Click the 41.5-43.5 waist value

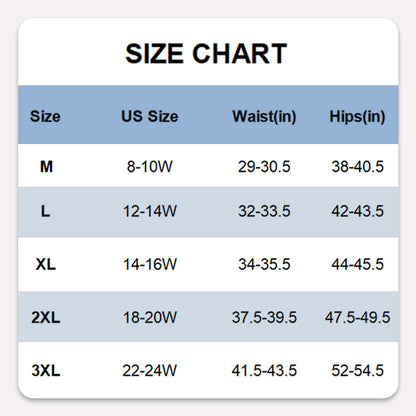point(264,370)
